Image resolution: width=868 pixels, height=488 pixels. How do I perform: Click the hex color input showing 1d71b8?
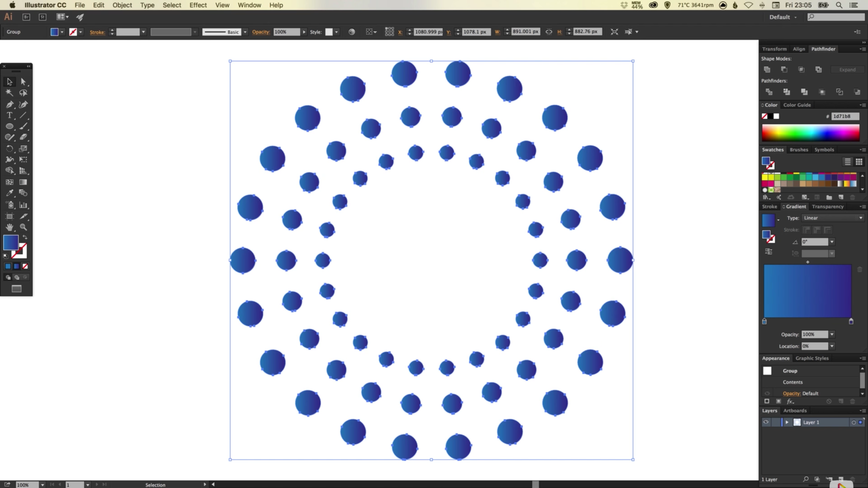coord(845,116)
